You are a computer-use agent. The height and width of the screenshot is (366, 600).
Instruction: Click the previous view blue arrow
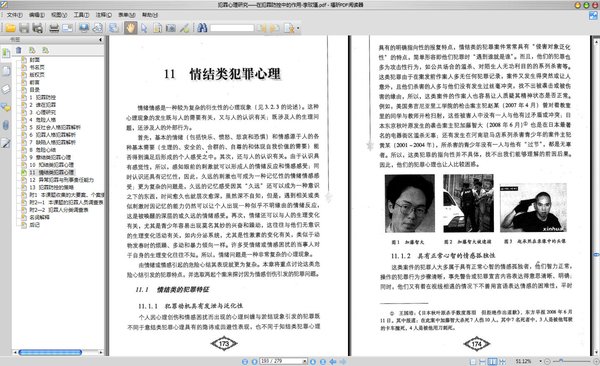[x=333, y=361]
